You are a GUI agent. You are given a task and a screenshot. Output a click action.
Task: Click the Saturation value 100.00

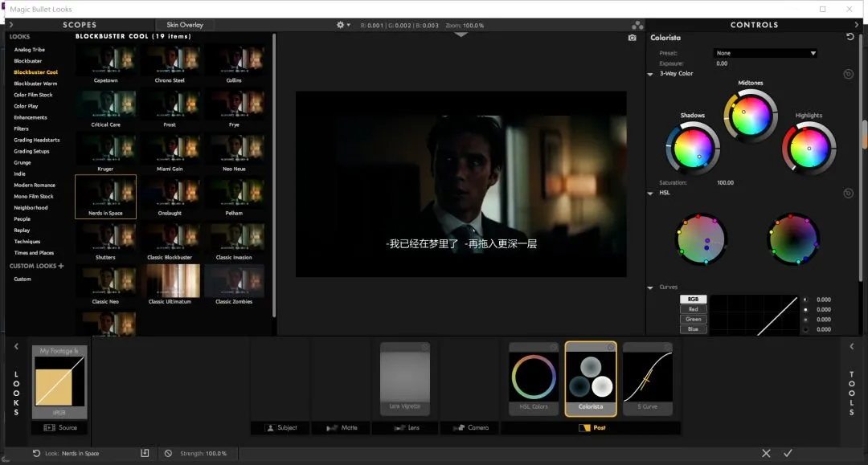pos(725,182)
